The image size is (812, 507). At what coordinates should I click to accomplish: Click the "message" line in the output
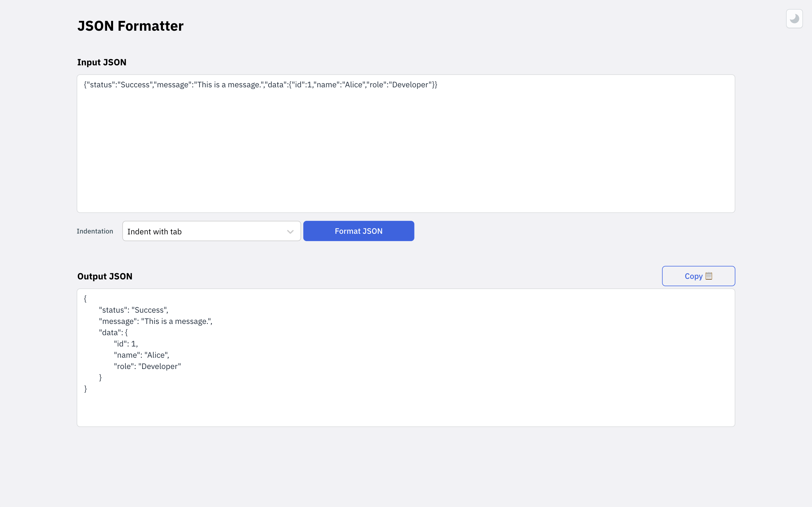pos(155,321)
